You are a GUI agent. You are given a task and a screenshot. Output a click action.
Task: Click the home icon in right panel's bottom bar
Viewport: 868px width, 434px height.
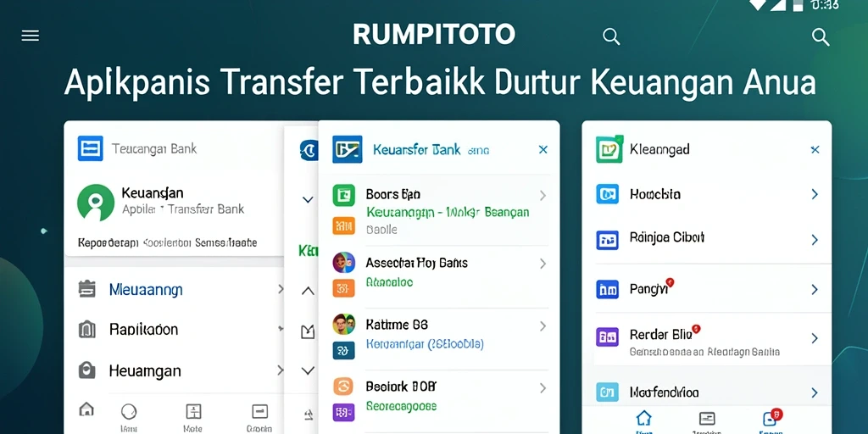644,418
